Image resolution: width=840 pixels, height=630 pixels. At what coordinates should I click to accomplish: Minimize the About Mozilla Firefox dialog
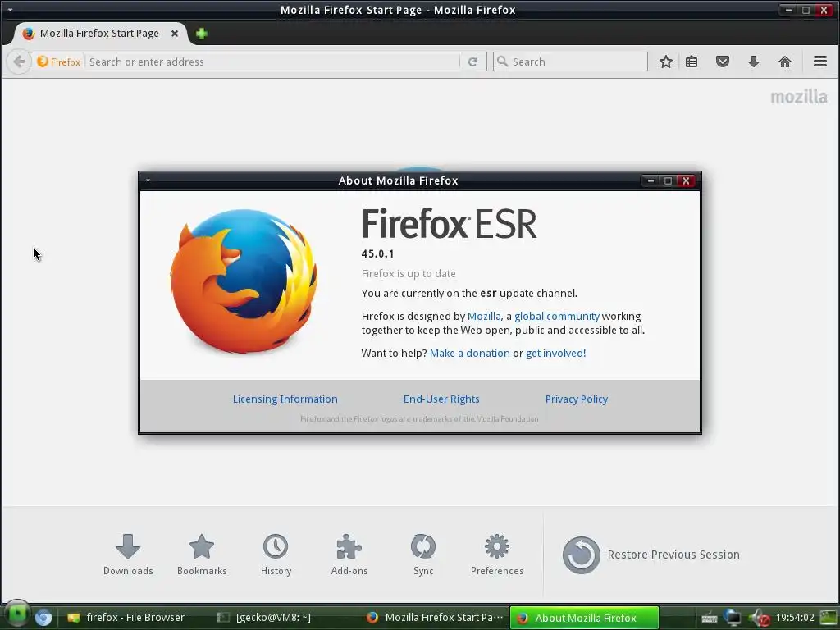651,180
